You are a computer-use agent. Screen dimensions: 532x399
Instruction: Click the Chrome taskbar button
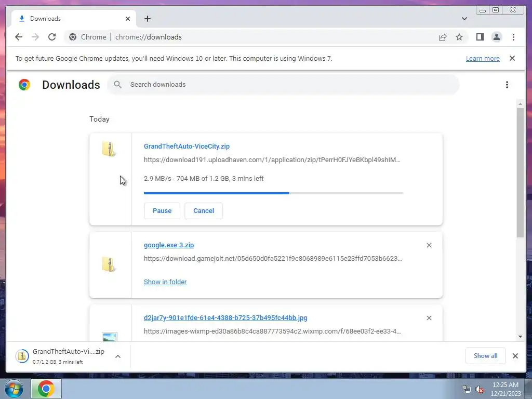46,389
